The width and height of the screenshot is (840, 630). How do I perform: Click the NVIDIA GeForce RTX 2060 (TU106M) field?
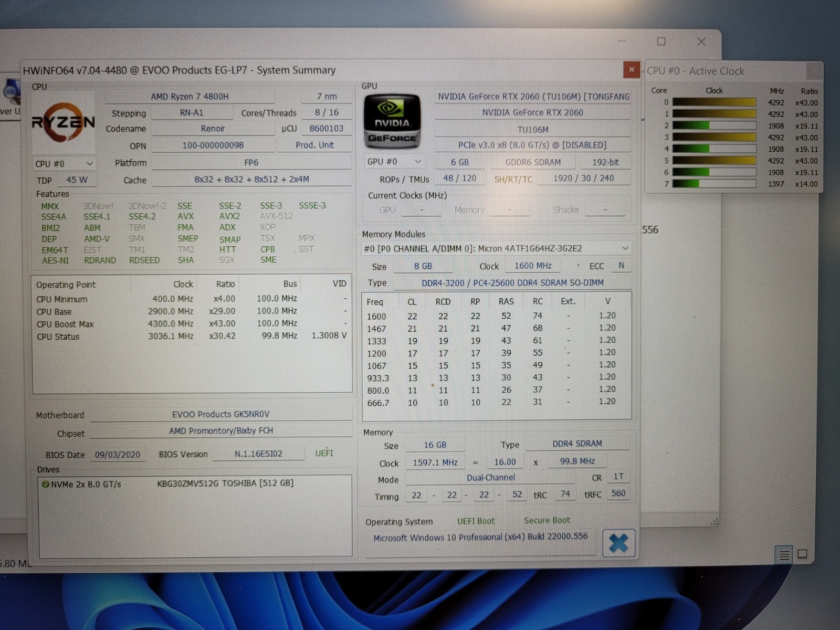tap(533, 97)
